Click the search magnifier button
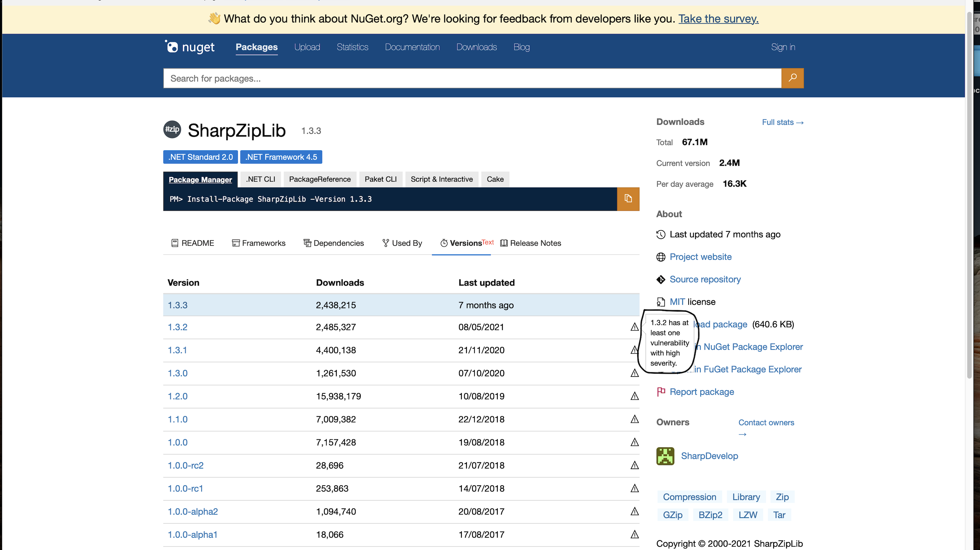The image size is (980, 550). pos(793,78)
